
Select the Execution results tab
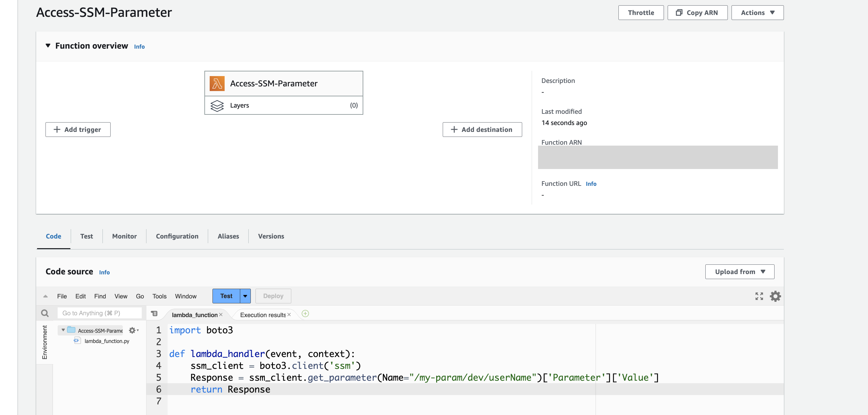[x=263, y=315]
